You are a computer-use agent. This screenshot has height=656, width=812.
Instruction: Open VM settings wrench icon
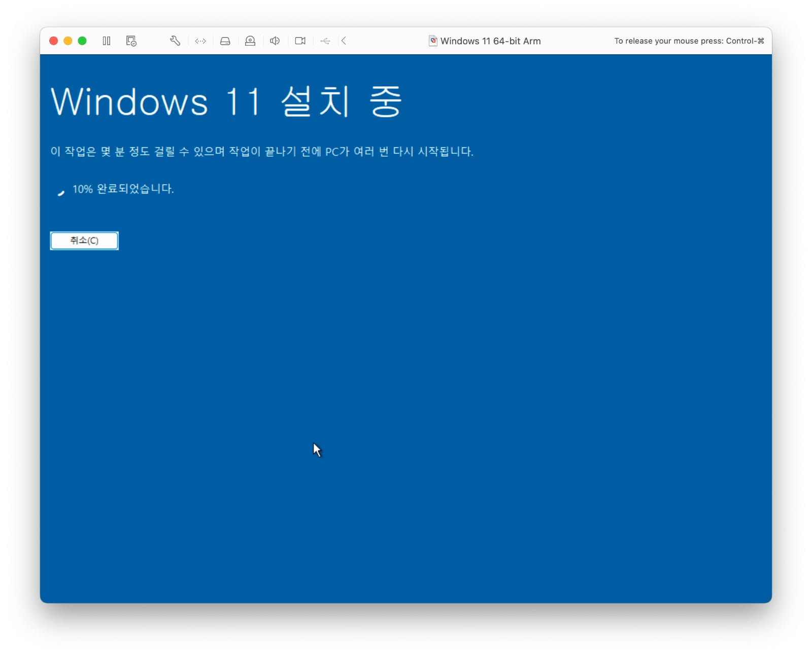[175, 41]
